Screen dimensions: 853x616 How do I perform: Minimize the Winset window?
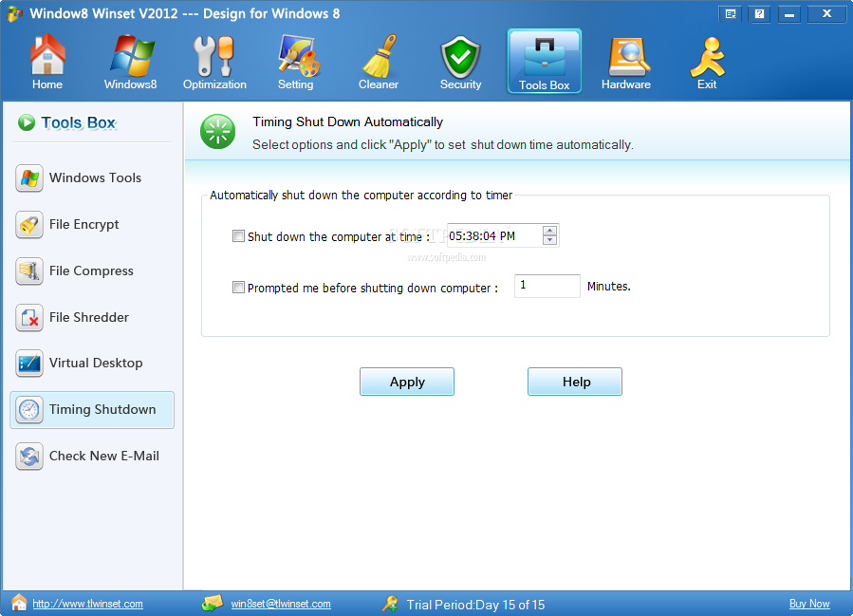click(x=788, y=13)
